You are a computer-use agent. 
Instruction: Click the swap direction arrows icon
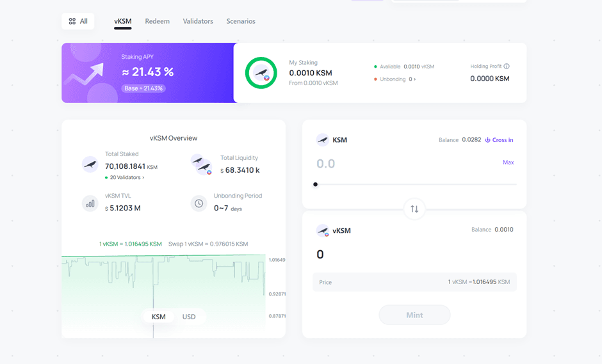tap(414, 209)
